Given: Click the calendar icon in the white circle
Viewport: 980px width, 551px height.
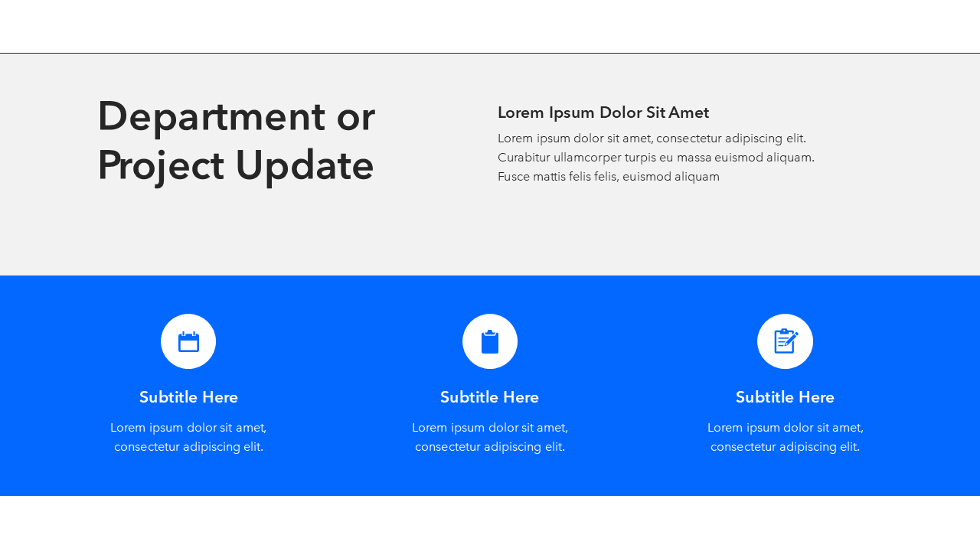Looking at the screenshot, I should (x=188, y=341).
